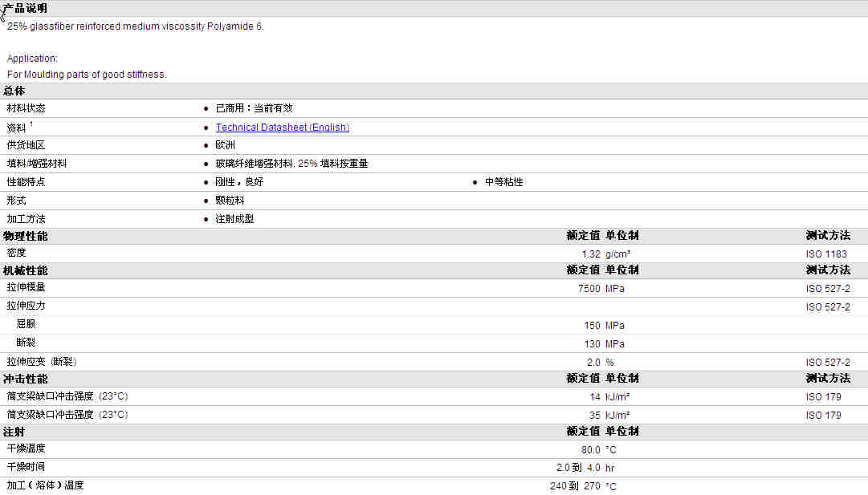868x495 pixels.
Task: Select ISO 179 in the 35 kJ/m² row
Action: coord(824,416)
